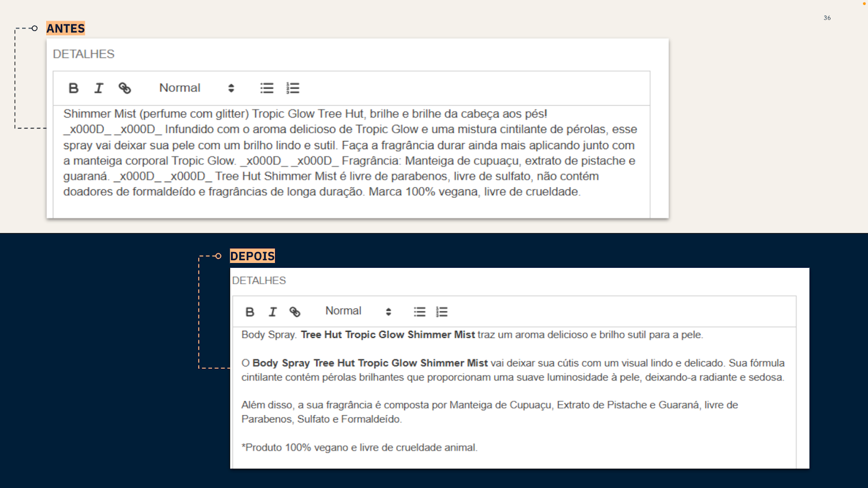Click the bold text 'Tree Hut Tropic Glow Shimmer Mist' in first line
The image size is (868, 488).
coord(388,335)
